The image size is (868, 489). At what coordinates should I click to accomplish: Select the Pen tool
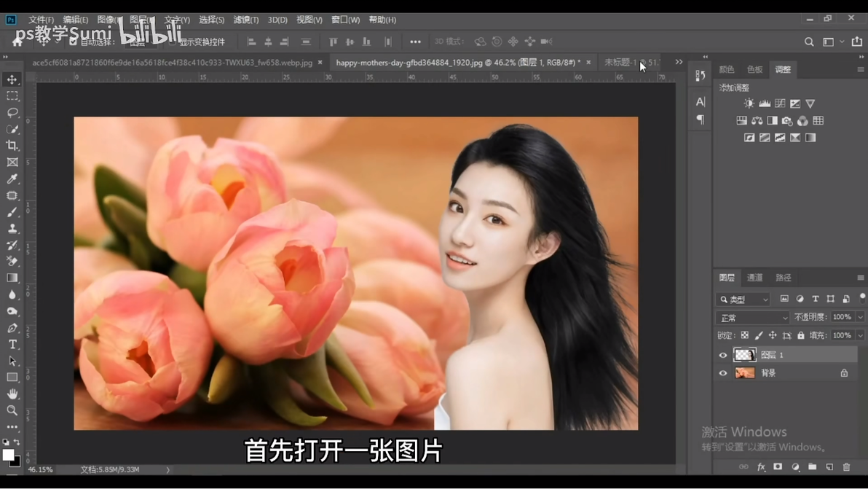(x=12, y=328)
